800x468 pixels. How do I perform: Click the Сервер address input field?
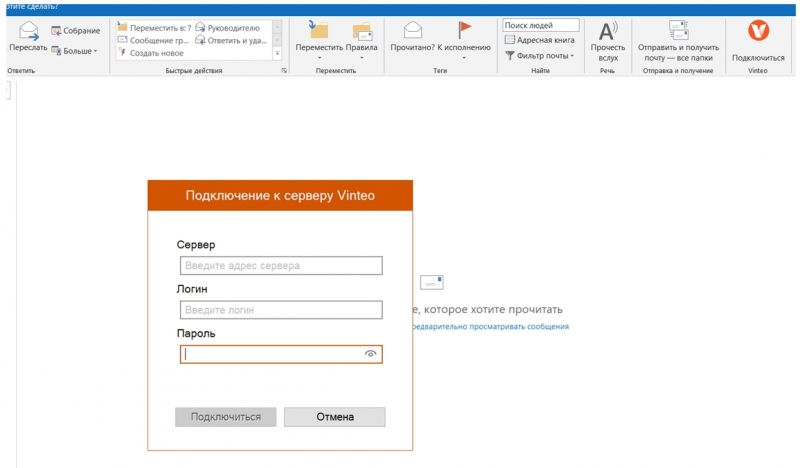click(x=281, y=265)
